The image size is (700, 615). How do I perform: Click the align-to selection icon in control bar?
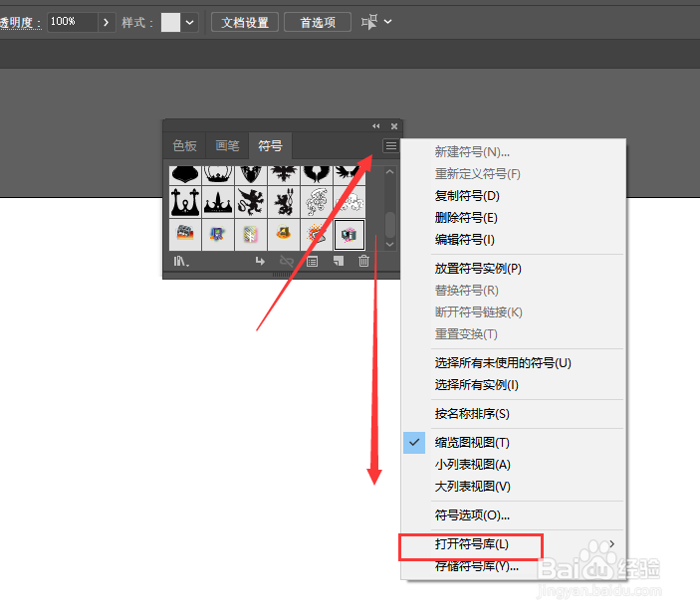(x=369, y=22)
